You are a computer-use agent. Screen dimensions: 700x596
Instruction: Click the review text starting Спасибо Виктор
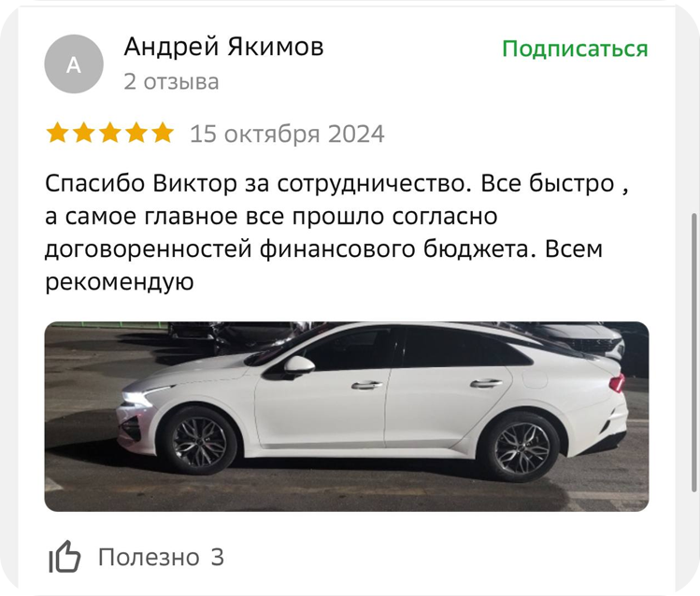[x=337, y=233]
